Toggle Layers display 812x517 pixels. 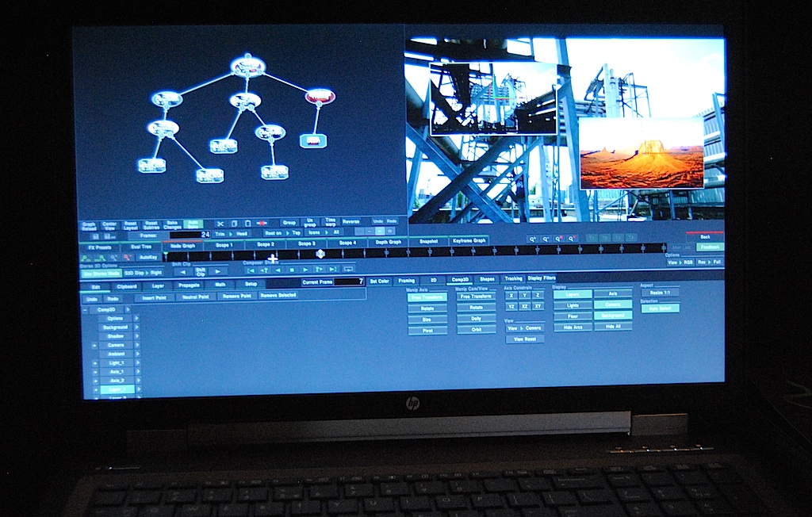point(573,294)
